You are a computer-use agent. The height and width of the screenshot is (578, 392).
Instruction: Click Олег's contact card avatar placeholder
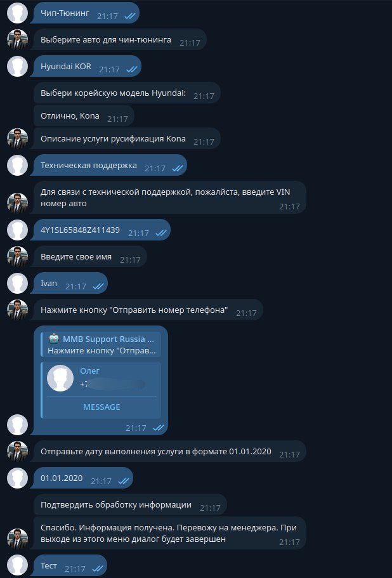pyautogui.click(x=60, y=378)
